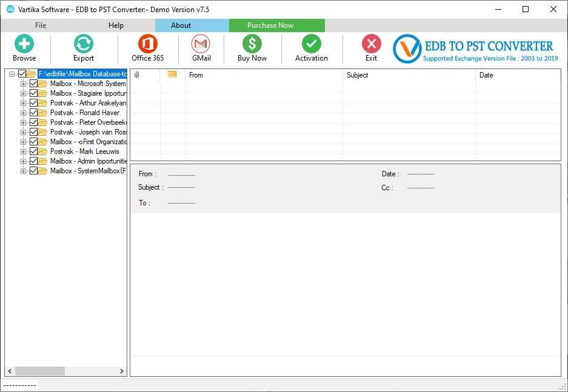This screenshot has height=392, width=568.
Task: Select Postvak - Arthur Arakelyan tree row
Action: [88, 103]
